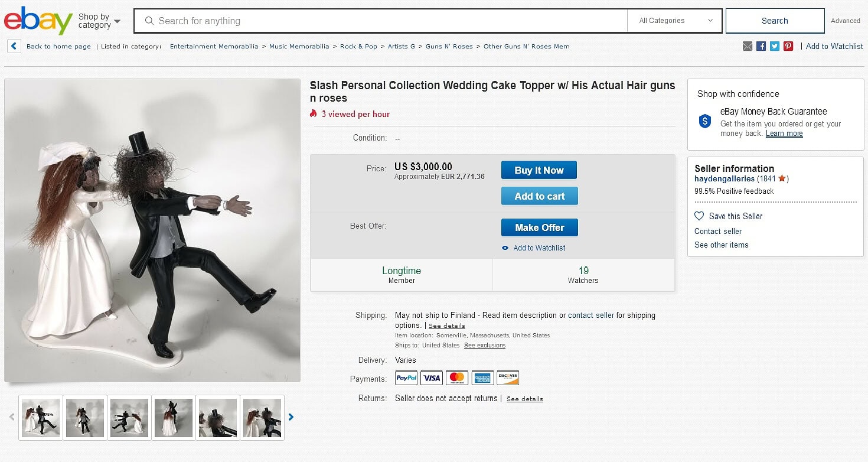Click the Add to cart button
868x462 pixels.
tap(539, 196)
